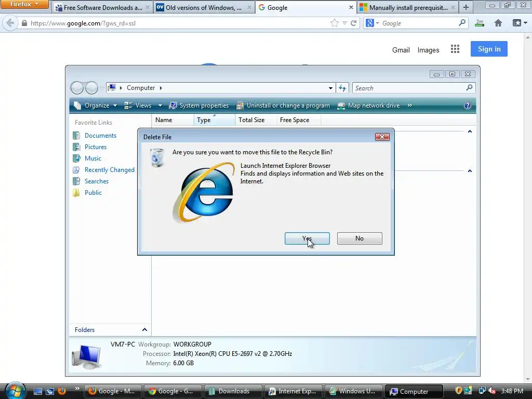Open the Explorer recent pages dropdown
532x399 pixels.
(x=102, y=88)
